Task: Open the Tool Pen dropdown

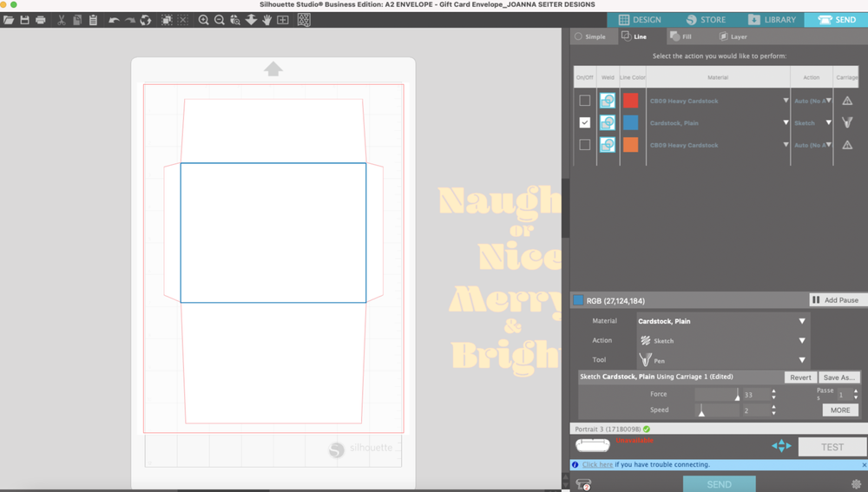Action: 723,360
